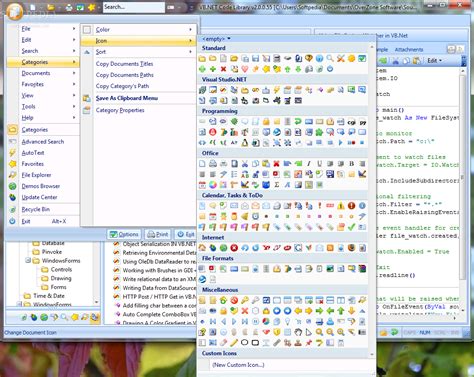
Task: Collapse the WindowsForms tree node
Action: (28, 260)
